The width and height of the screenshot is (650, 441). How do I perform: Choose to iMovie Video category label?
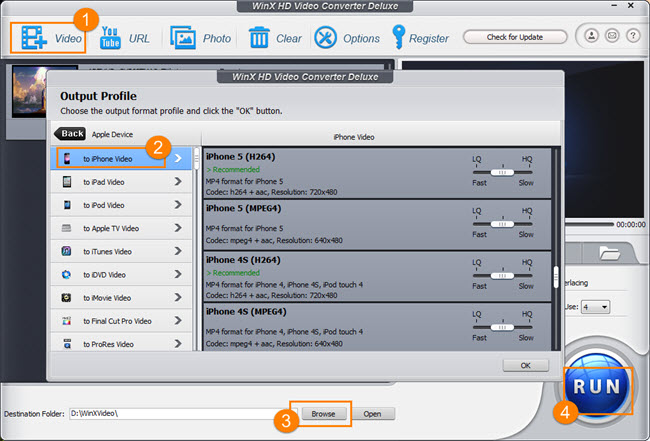[x=107, y=298]
